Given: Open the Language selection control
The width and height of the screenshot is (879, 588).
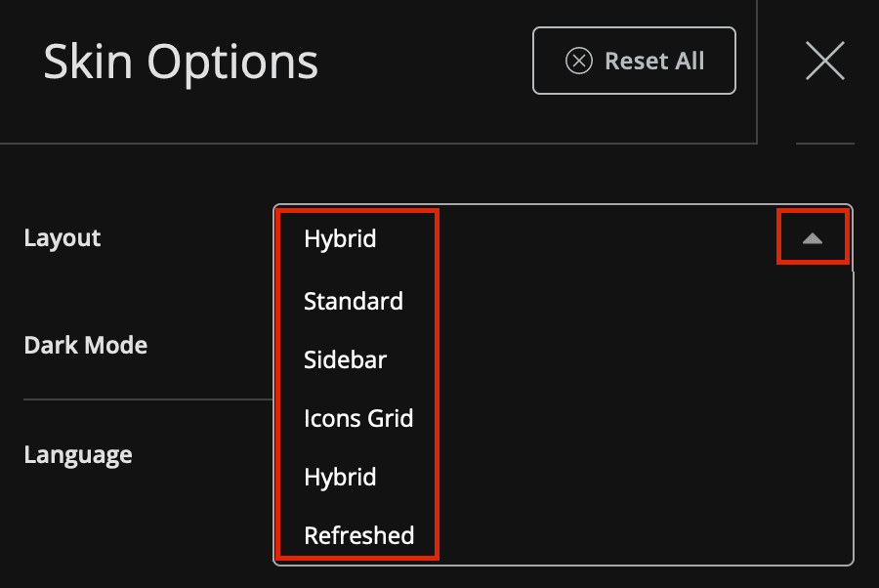Looking at the screenshot, I should point(78,454).
